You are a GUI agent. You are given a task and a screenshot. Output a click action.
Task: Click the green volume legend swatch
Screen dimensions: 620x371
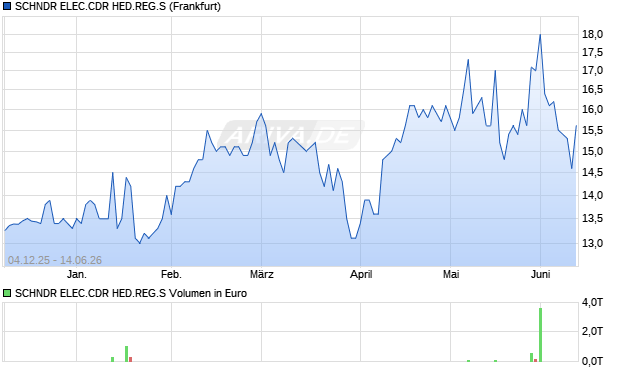pyautogui.click(x=7, y=293)
